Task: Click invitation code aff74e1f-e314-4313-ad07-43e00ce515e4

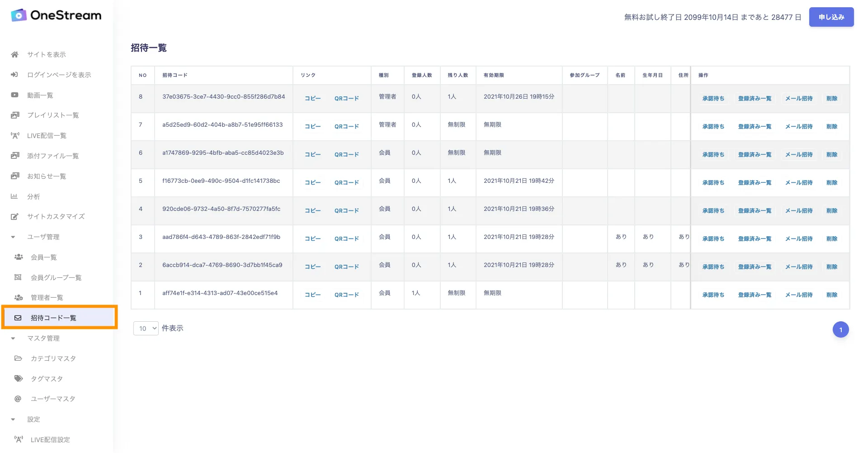Action: tap(220, 293)
